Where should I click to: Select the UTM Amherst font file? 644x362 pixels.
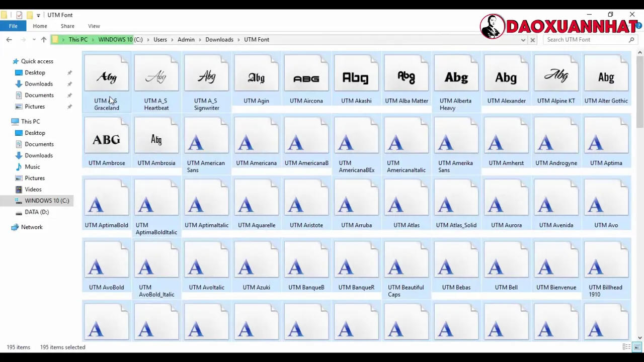tap(506, 142)
